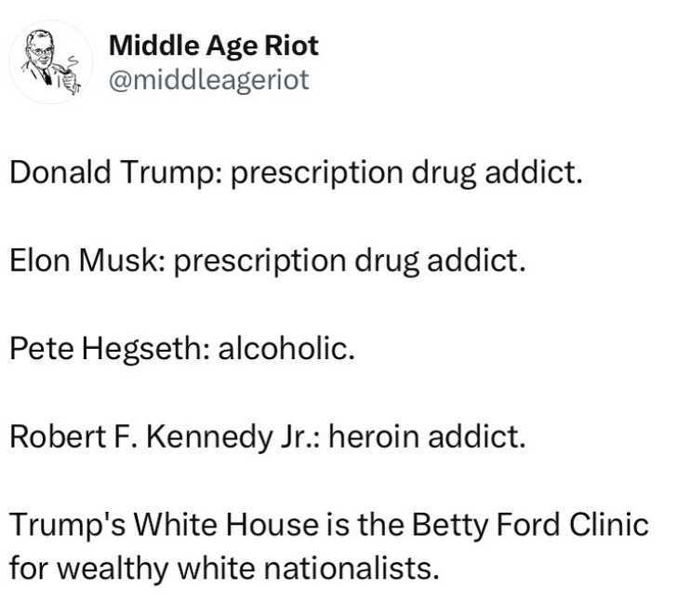Click the pipe in the avatar illustration
677x616 pixels.
tap(63, 70)
